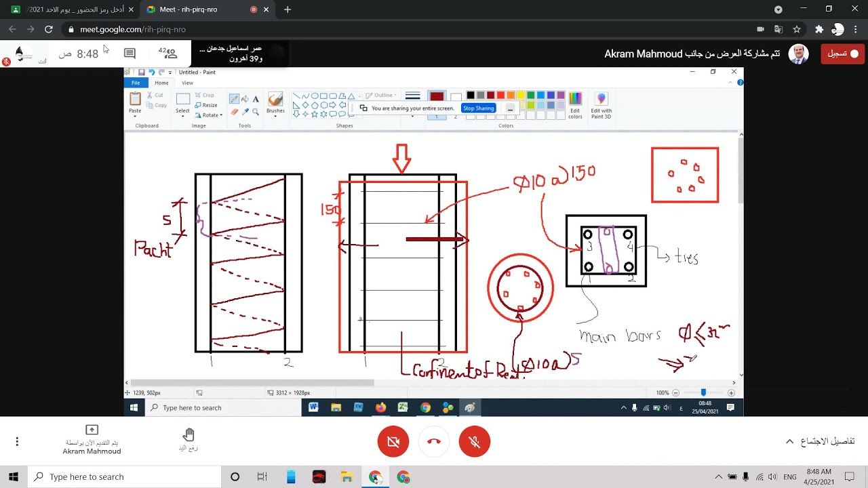
Task: Select the Magnifier tool in Paint
Action: 256,111
